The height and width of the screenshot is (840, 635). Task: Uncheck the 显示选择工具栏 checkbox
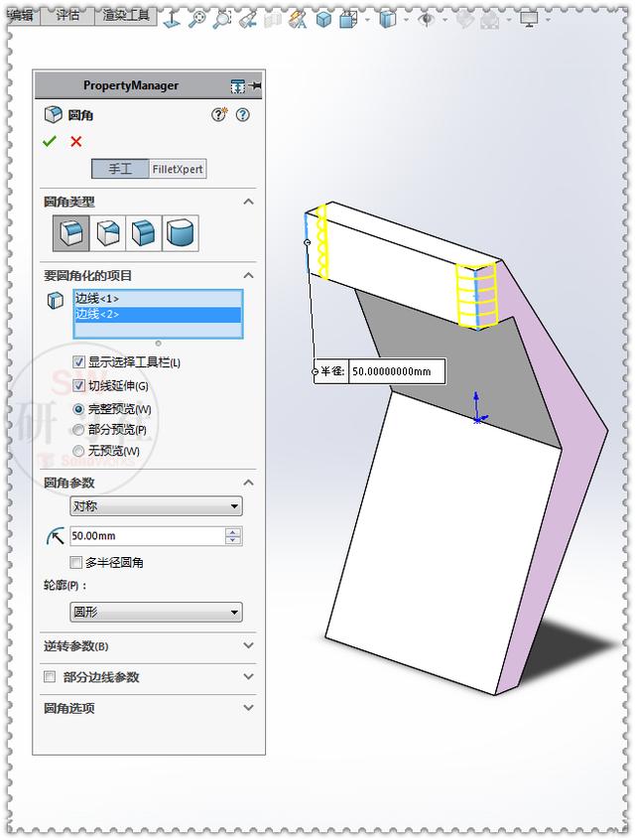click(x=78, y=362)
